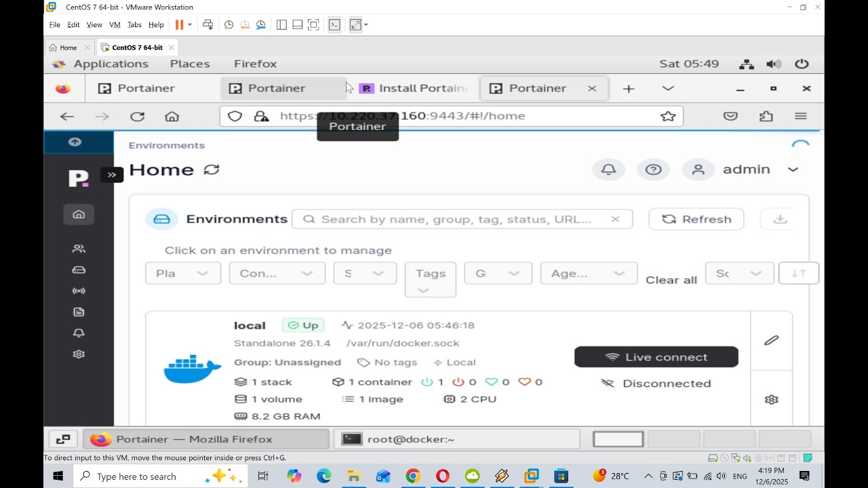The image size is (868, 488).
Task: Open Firefox hamburger application menu
Action: (801, 116)
